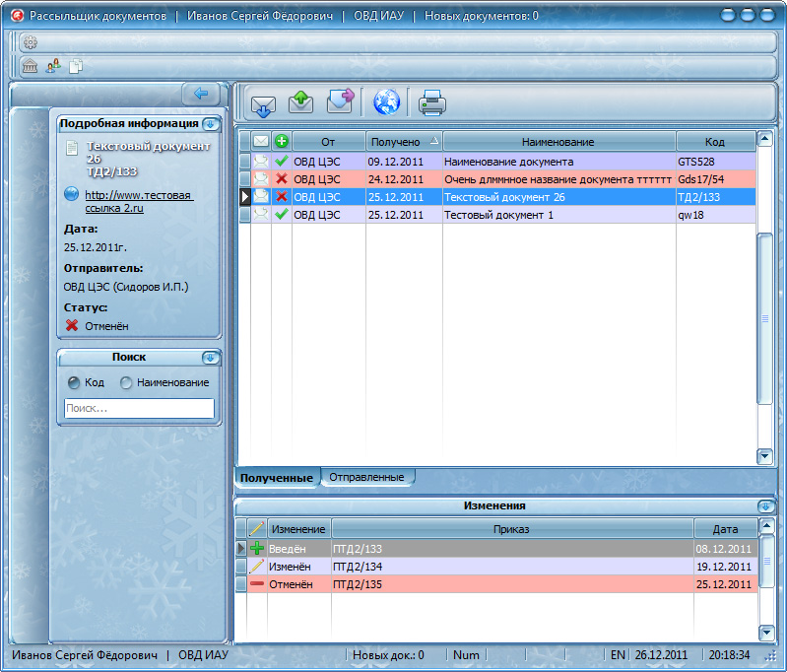Select the ПТД2/134 order cell
Image resolution: width=787 pixels, height=672 pixels.
click(512, 567)
